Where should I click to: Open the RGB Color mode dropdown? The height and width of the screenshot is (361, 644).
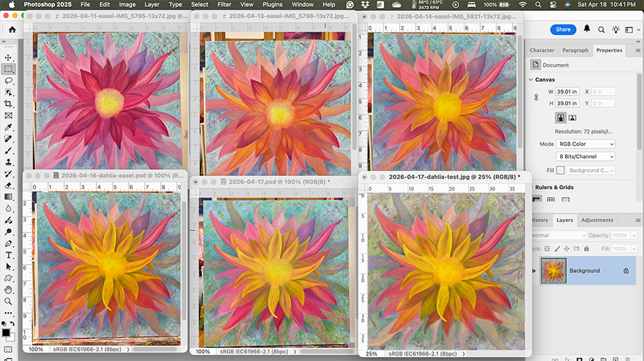(586, 144)
